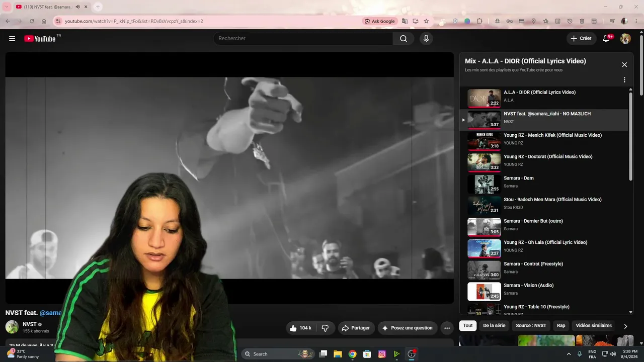Open the taskbar clock and date
The width and height of the screenshot is (644, 362).
630,354
